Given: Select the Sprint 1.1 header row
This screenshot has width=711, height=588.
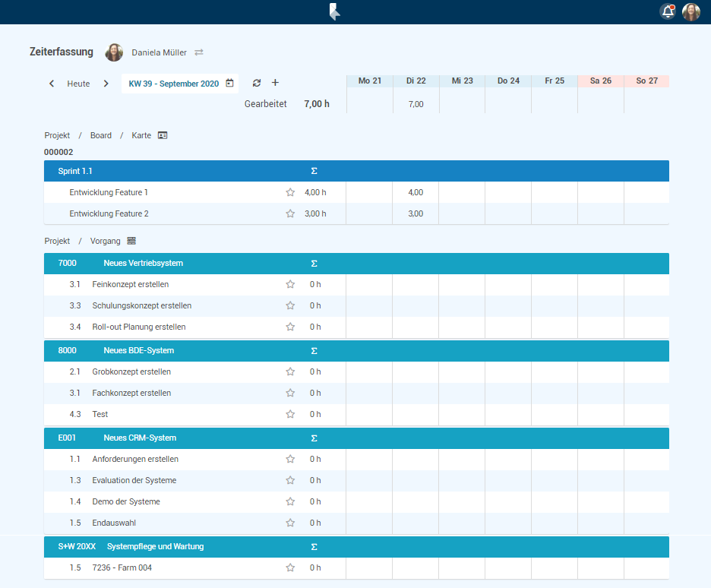Looking at the screenshot, I should pos(75,171).
